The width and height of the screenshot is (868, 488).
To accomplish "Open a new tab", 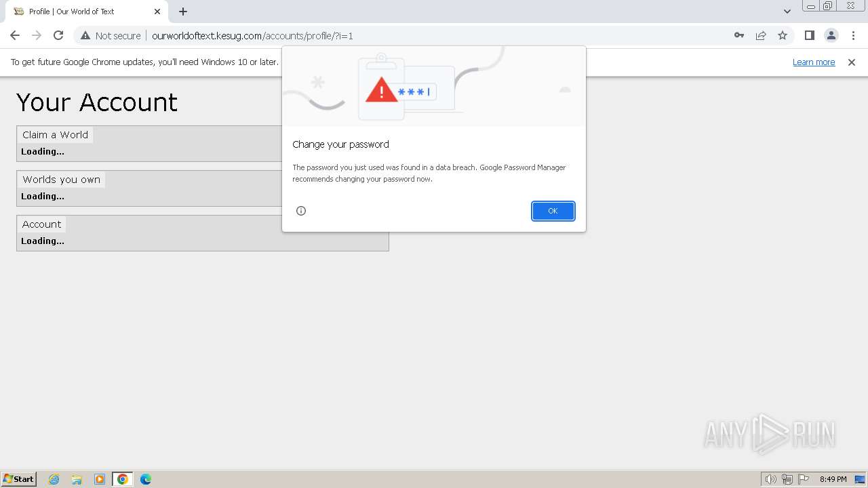I will pyautogui.click(x=183, y=12).
